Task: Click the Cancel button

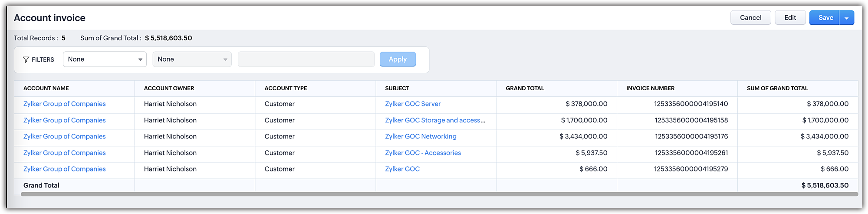Action: [750, 18]
